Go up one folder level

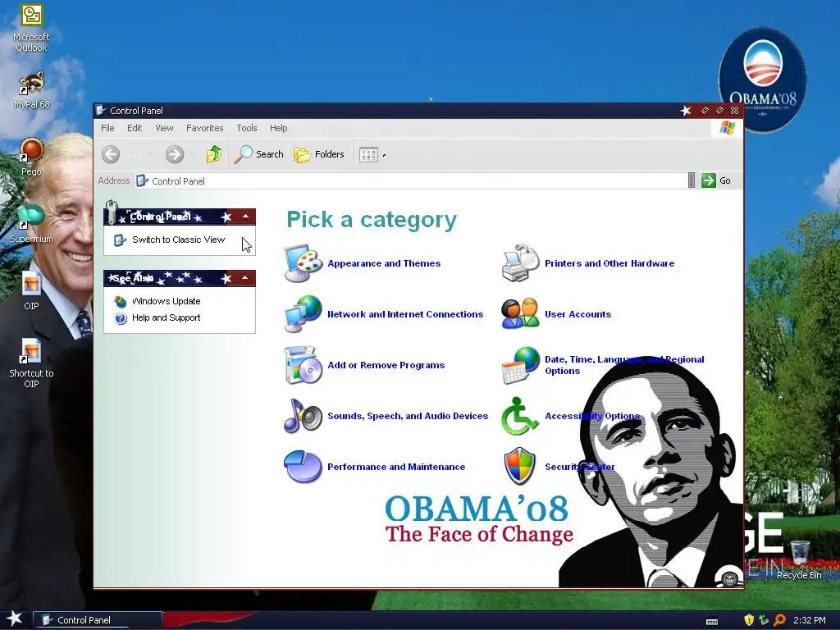coord(214,154)
